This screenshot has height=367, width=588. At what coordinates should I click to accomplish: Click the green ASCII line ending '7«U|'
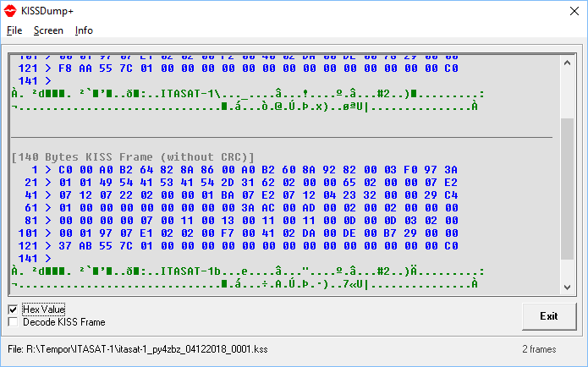[x=245, y=284]
